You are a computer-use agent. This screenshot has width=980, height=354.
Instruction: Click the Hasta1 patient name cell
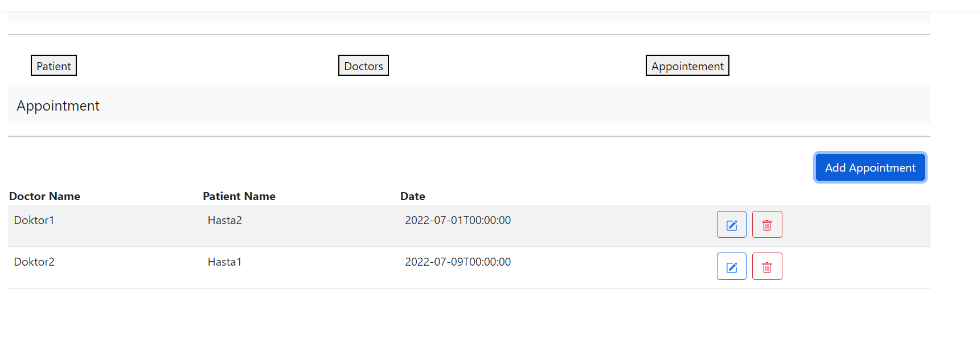(224, 262)
